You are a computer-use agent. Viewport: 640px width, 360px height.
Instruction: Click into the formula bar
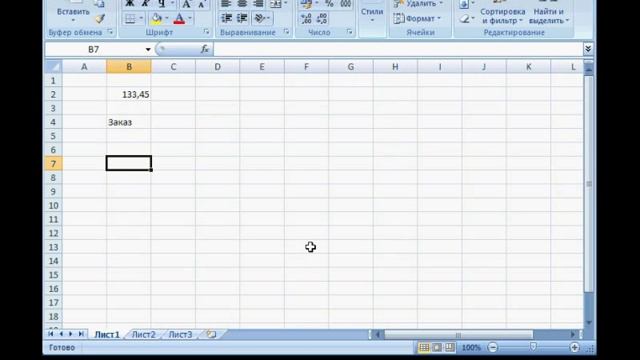click(398, 49)
